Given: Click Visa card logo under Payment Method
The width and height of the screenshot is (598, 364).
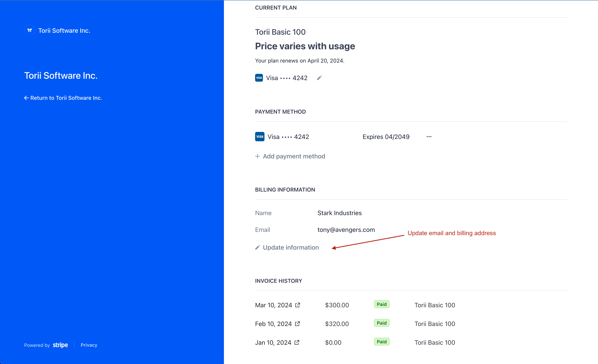Looking at the screenshot, I should tap(260, 137).
